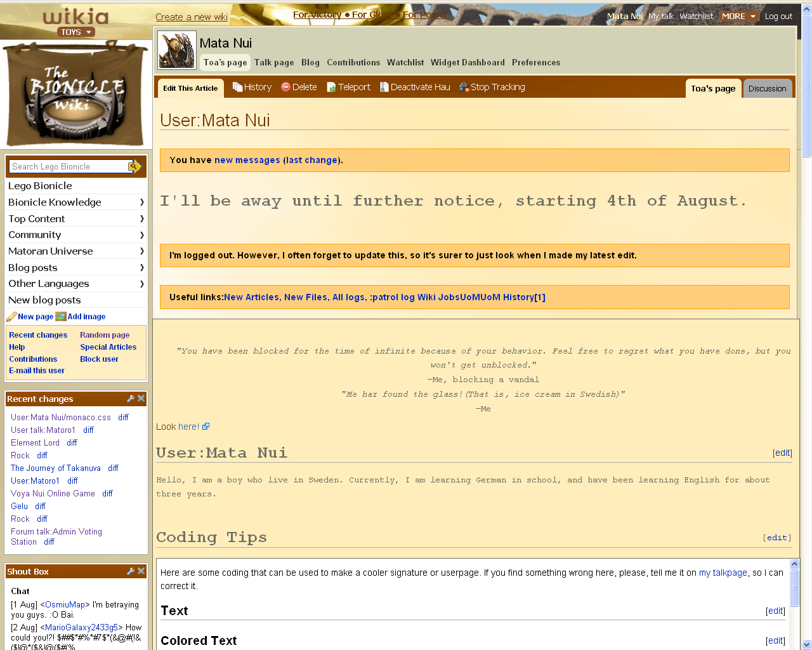The image size is (812, 650).
Task: Open My talk in the top bar
Action: 661,17
